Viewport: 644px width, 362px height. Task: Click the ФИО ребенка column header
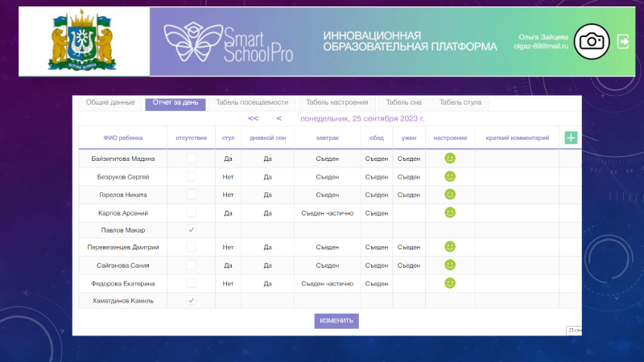pos(123,138)
